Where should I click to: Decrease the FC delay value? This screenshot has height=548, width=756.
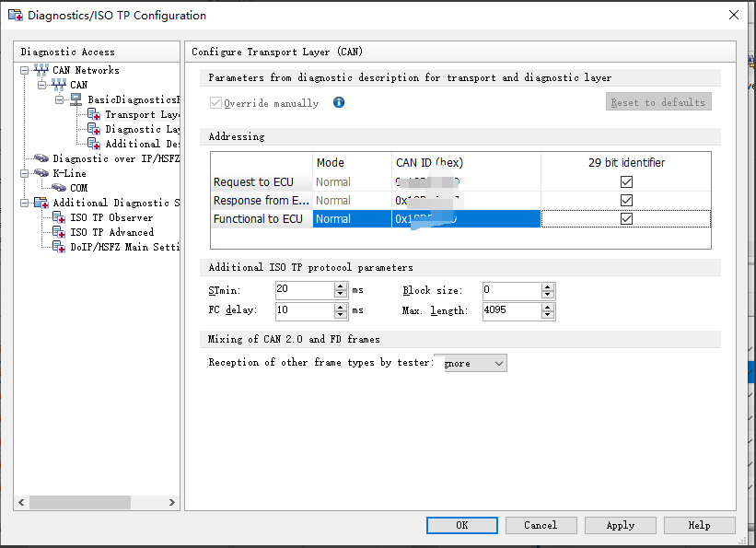(341, 314)
